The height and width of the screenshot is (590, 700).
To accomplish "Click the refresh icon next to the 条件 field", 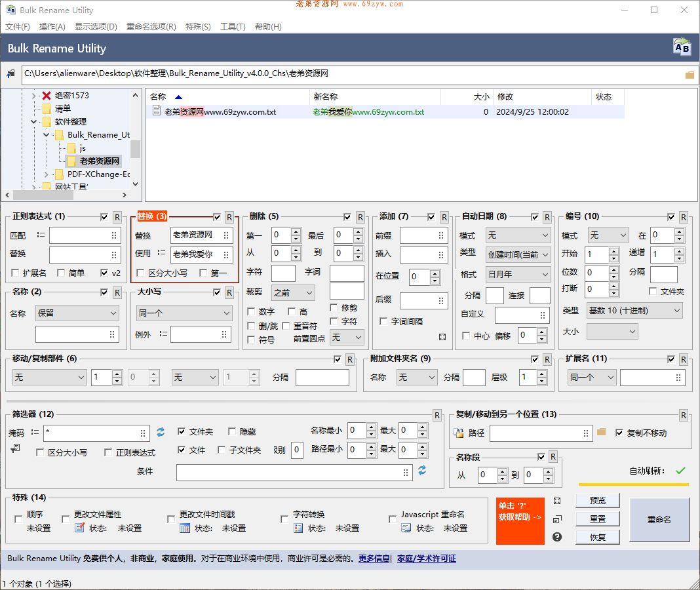I will point(422,470).
